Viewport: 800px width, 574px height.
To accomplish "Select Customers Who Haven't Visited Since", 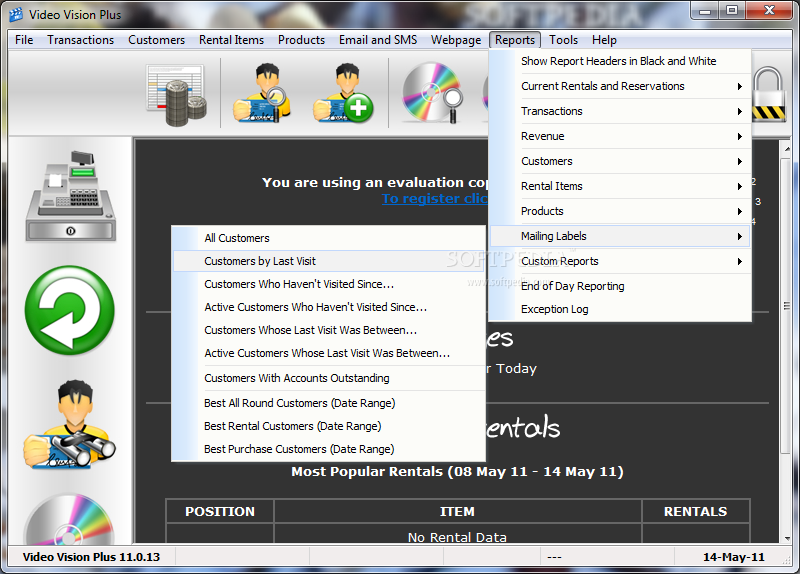I will click(329, 284).
